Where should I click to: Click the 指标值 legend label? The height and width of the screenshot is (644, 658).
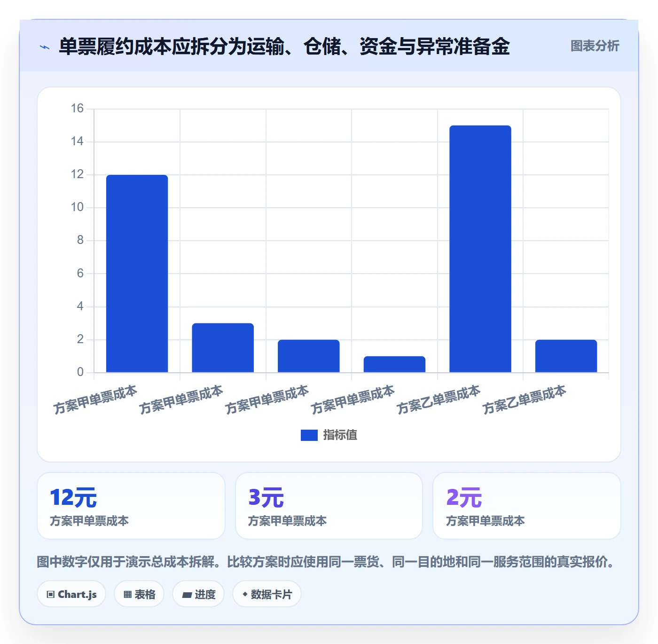(x=340, y=435)
